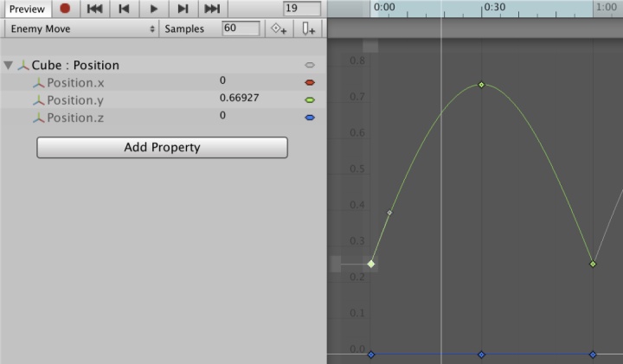The height and width of the screenshot is (364, 623).
Task: Click the grey tangent handle on curve
Action: coord(389,213)
